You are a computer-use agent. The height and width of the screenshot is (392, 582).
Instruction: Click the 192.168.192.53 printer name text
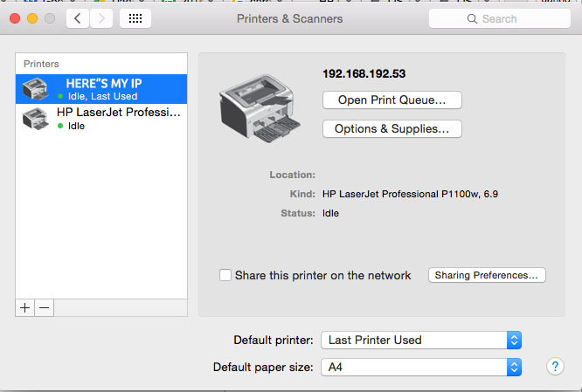click(x=364, y=74)
